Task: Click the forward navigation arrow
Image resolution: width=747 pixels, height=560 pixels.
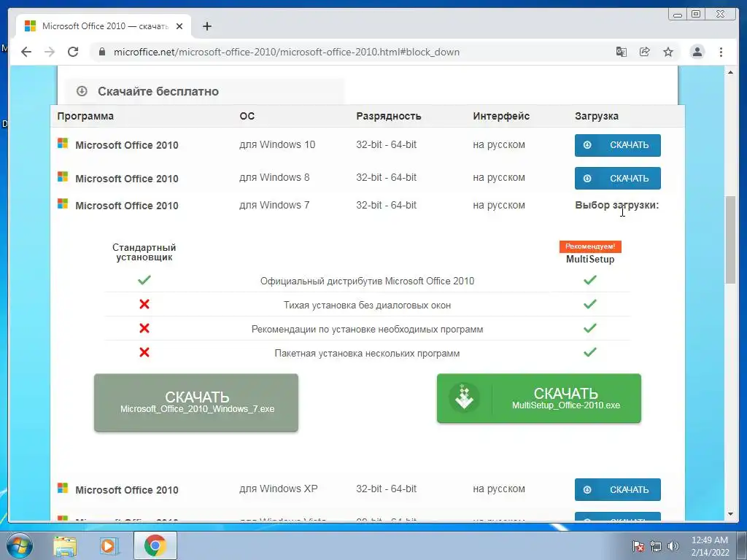Action: [x=50, y=52]
